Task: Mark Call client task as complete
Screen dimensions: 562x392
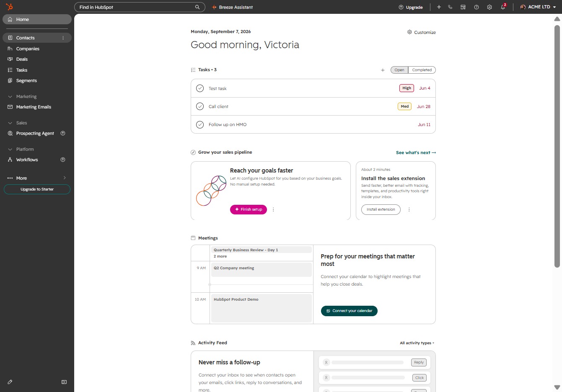Action: (200, 106)
